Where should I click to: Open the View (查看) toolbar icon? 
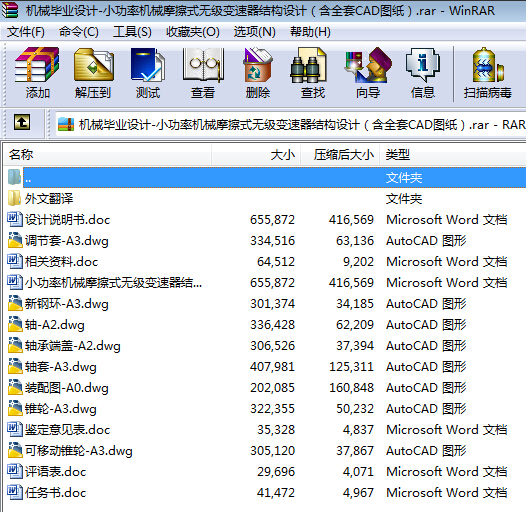point(203,65)
